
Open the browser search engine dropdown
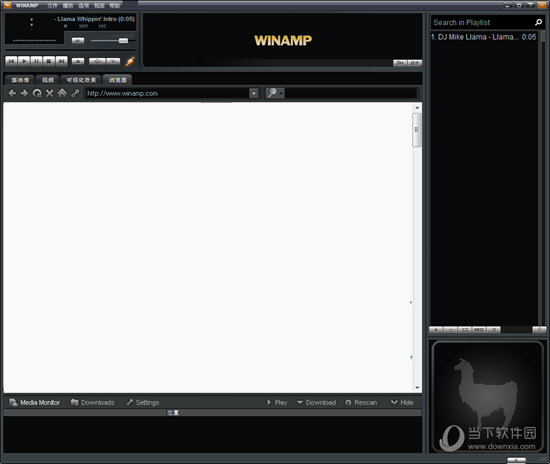pyautogui.click(x=275, y=93)
